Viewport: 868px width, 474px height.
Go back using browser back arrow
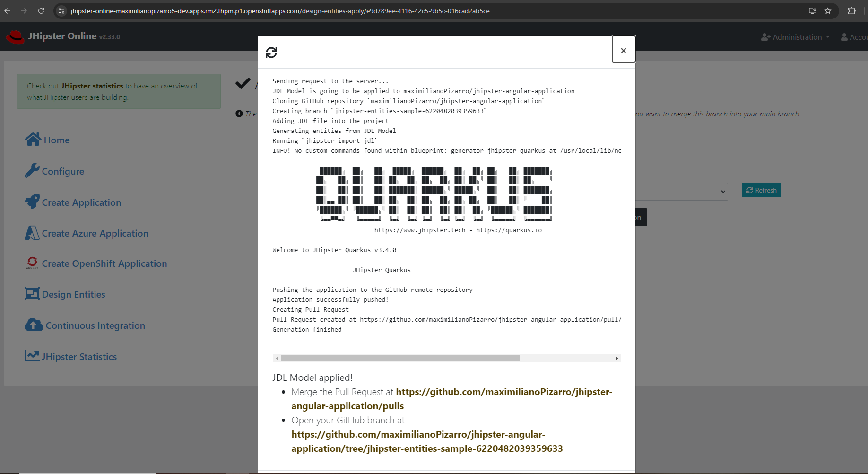pyautogui.click(x=7, y=10)
